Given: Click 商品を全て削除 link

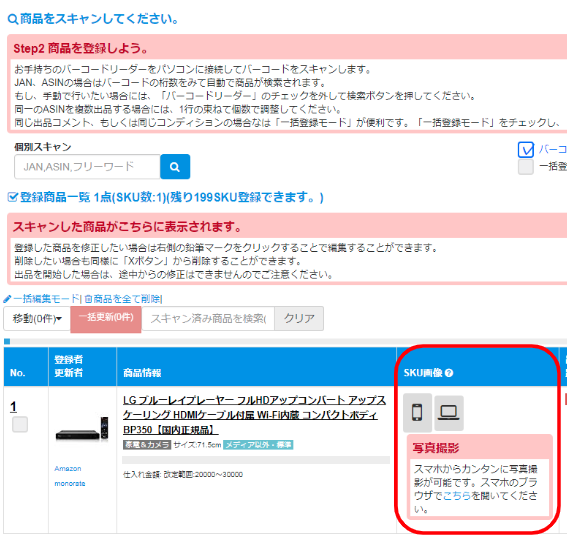Looking at the screenshot, I should tap(127, 299).
